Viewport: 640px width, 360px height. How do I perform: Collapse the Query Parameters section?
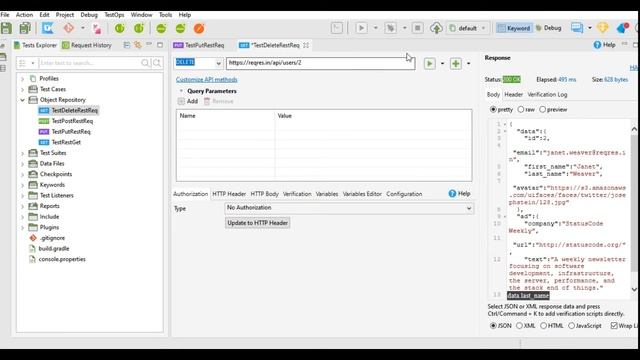tap(181, 91)
